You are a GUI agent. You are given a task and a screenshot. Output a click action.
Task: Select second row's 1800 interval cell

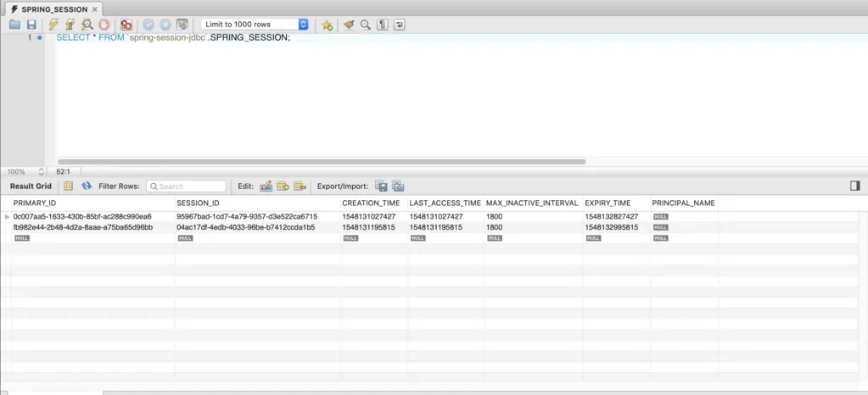[x=534, y=227]
